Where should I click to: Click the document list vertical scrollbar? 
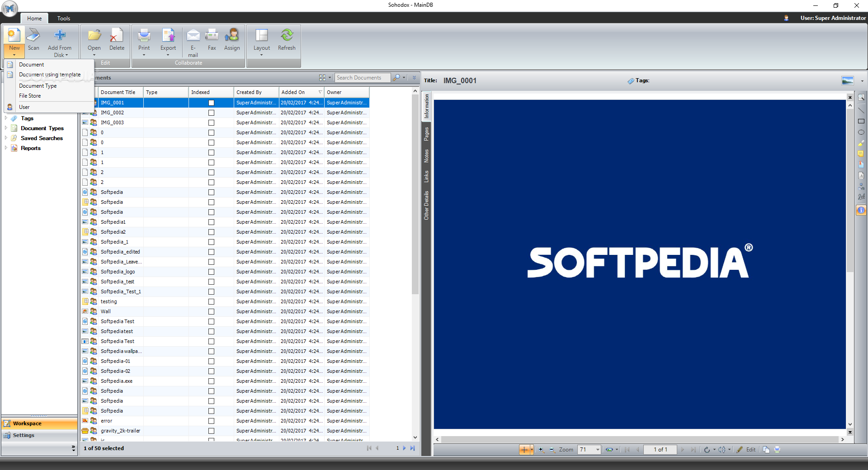415,194
